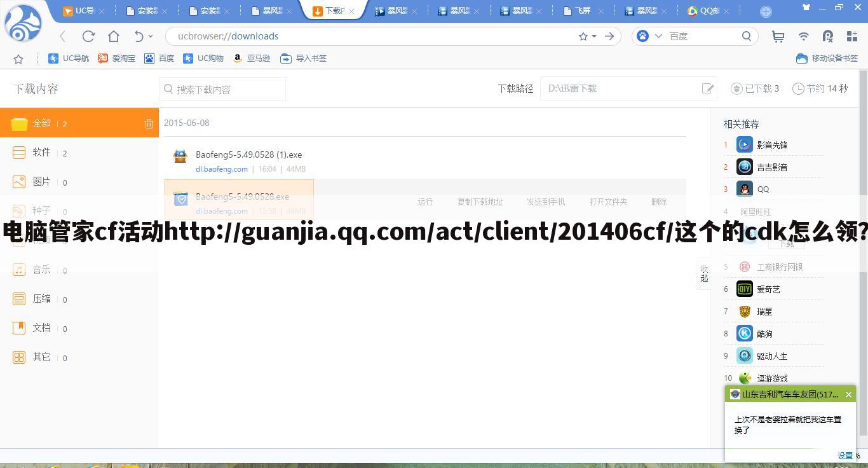
Task: Clear downloads with the trash icon
Action: (x=149, y=123)
